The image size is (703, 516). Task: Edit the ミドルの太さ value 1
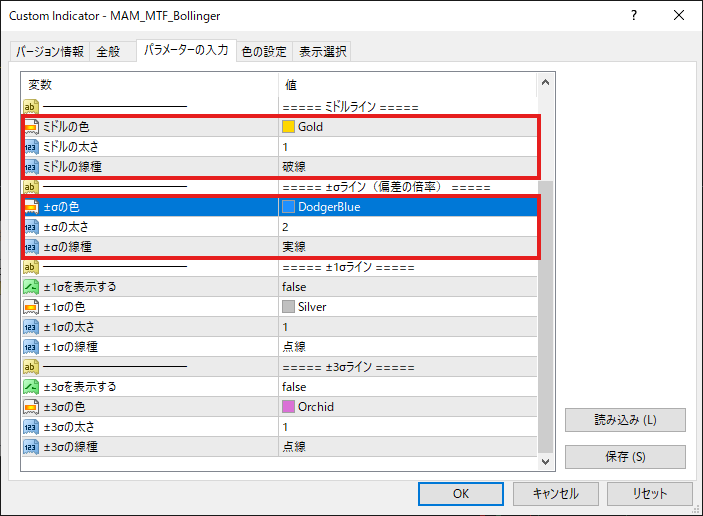click(408, 147)
